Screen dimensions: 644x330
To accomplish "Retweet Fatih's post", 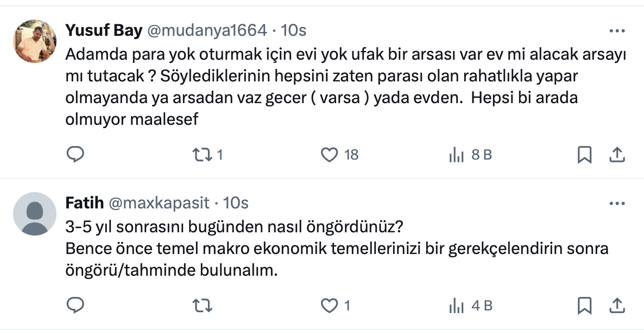I will (x=203, y=306).
